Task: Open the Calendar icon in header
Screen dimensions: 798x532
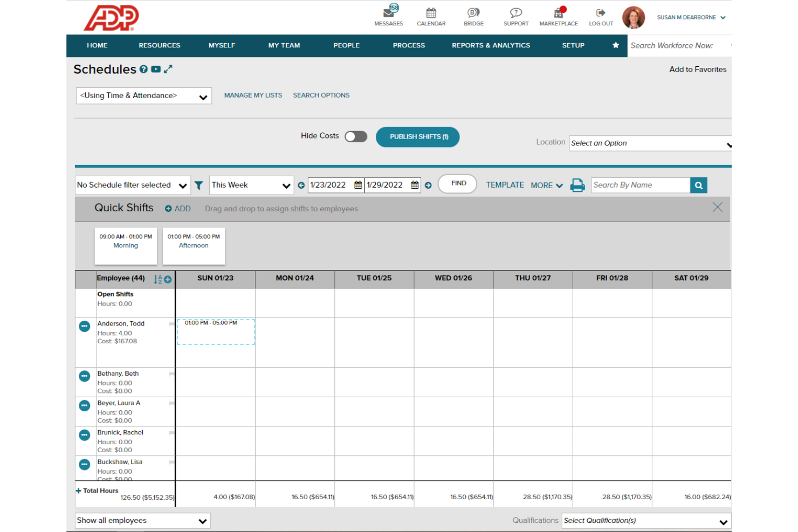Action: tap(431, 13)
